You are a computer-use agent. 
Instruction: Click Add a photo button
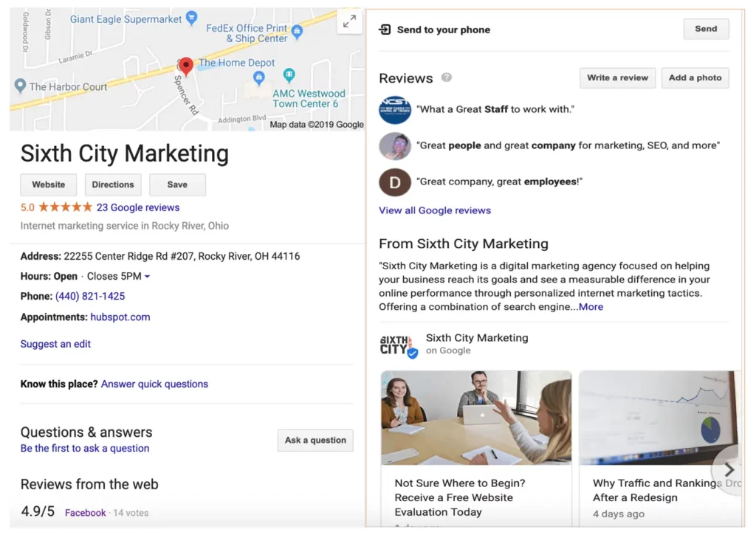click(695, 77)
